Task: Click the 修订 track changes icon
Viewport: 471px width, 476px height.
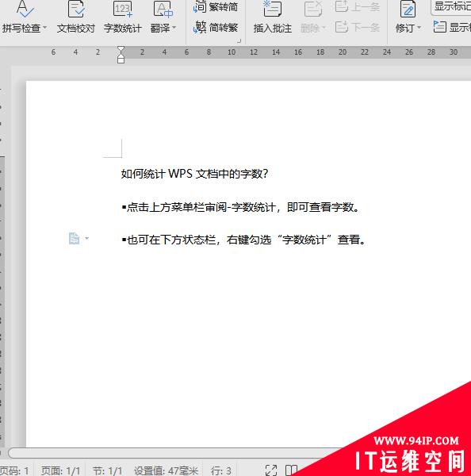Action: 408,9
